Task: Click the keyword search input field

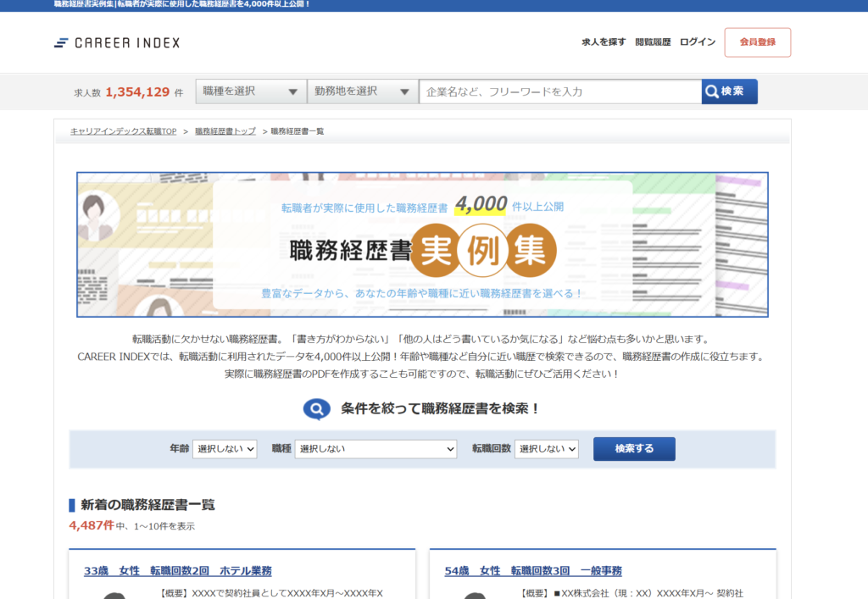Action: [559, 92]
